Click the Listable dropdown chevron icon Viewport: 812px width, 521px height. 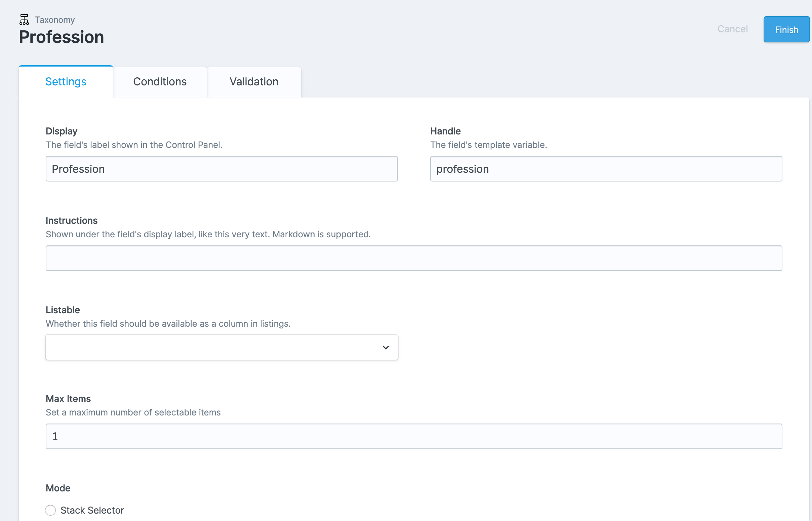pos(385,347)
